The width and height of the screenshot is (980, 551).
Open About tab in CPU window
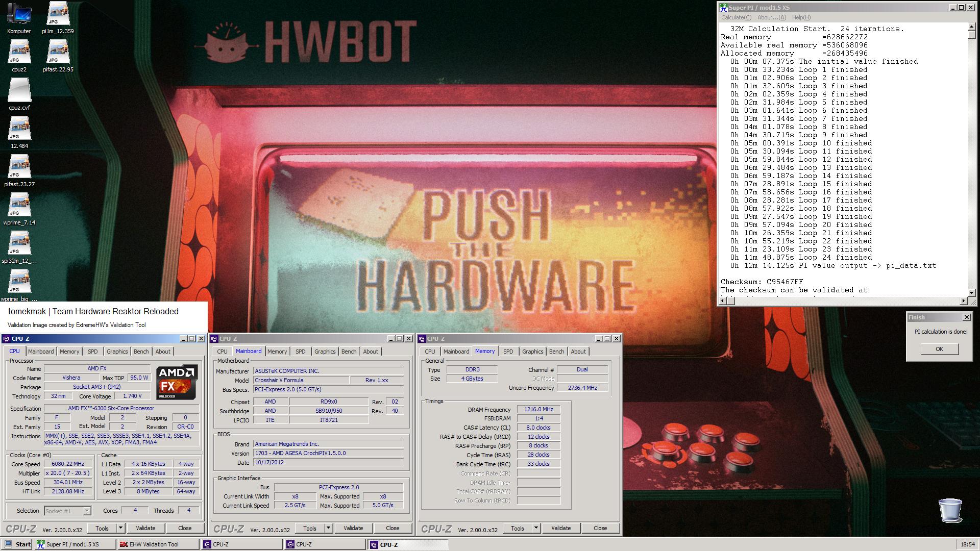163,352
